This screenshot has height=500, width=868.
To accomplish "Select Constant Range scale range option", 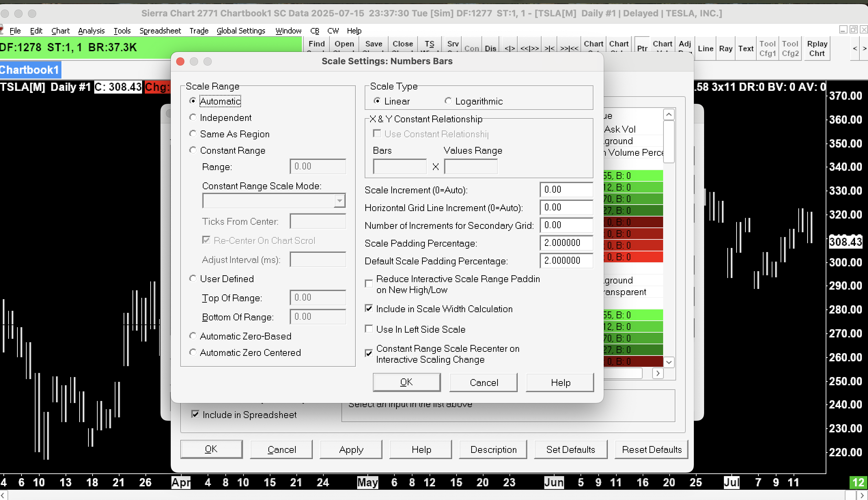I will 193,150.
